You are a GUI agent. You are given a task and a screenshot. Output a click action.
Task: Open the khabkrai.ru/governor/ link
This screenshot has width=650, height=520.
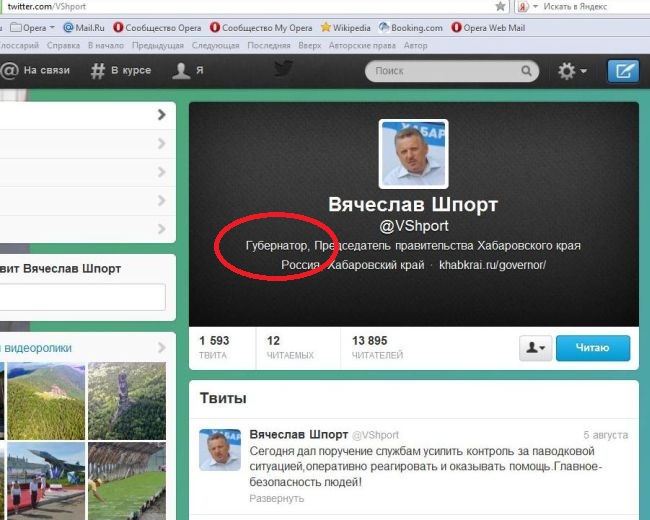pyautogui.click(x=492, y=265)
